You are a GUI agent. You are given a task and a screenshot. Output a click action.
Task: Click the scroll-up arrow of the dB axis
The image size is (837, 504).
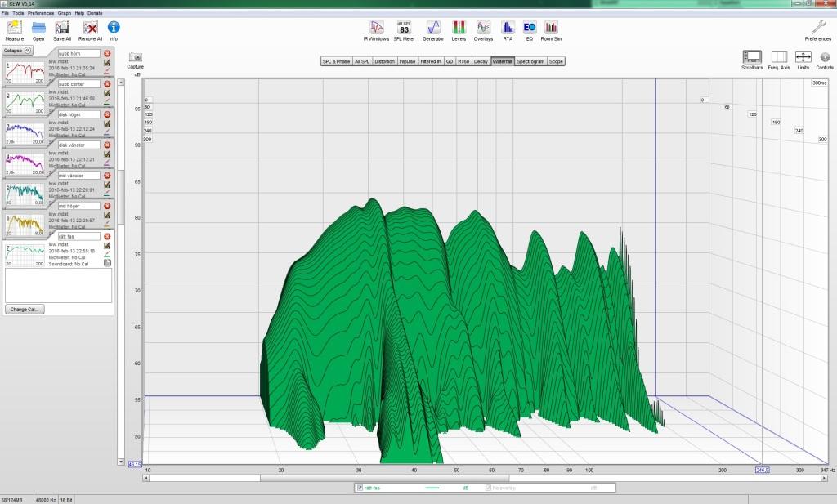[121, 83]
